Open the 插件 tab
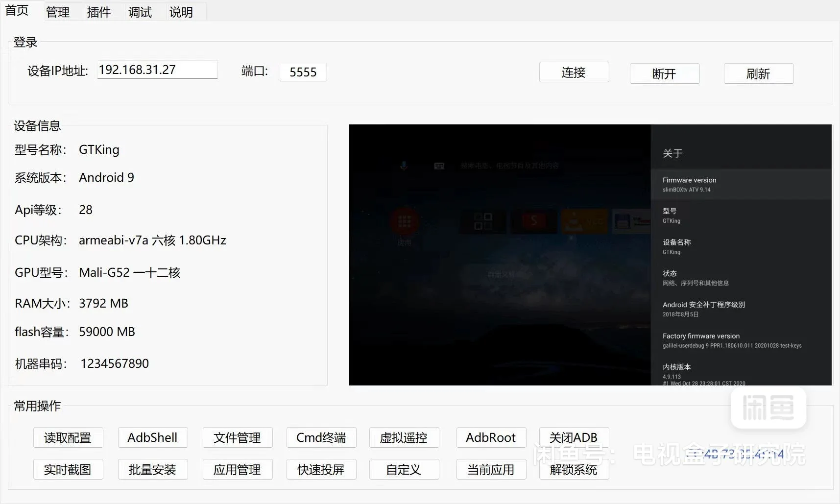 coord(99,12)
